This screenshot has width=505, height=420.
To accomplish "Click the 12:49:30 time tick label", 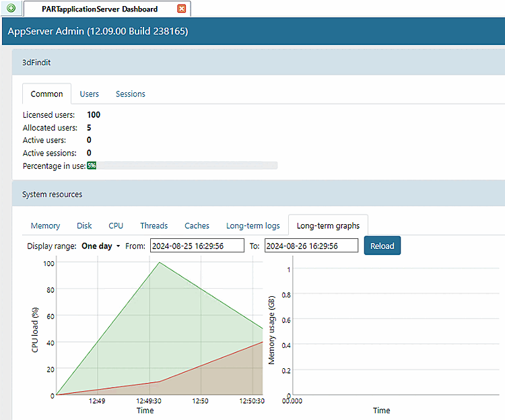I will 149,401.
